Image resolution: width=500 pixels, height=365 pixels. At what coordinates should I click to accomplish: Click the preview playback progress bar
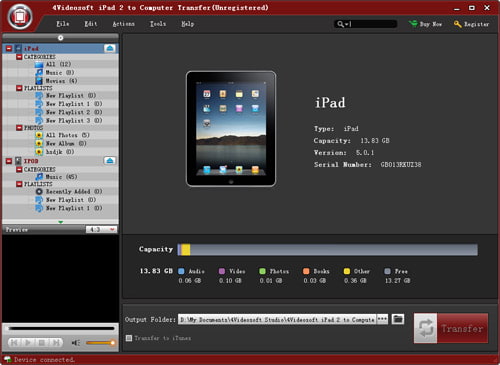click(x=61, y=328)
